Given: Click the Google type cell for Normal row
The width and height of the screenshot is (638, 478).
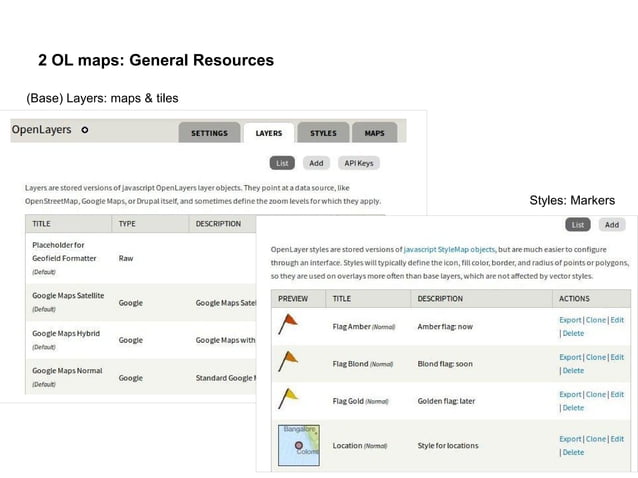Looking at the screenshot, I should click(131, 378).
